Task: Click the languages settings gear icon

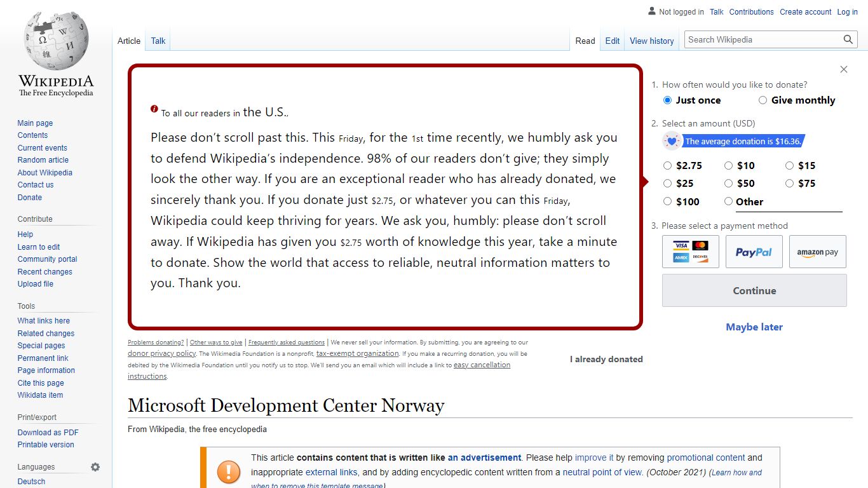Action: coord(95,467)
